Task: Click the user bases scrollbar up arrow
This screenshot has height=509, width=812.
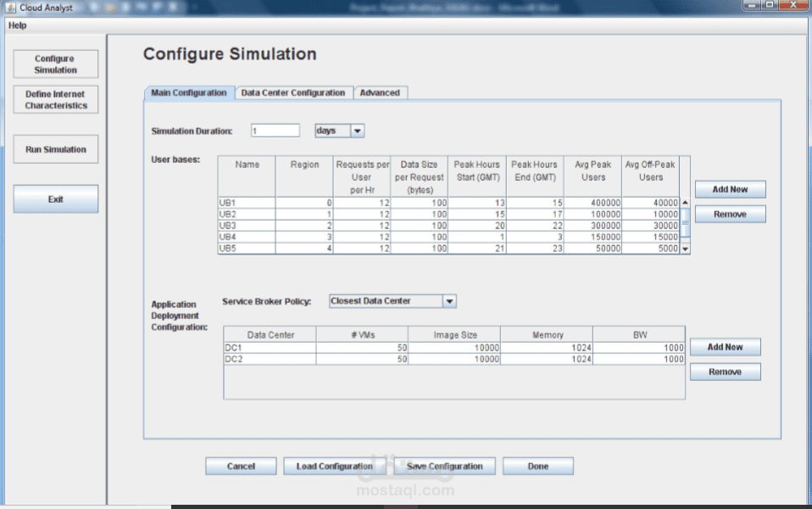Action: click(685, 203)
